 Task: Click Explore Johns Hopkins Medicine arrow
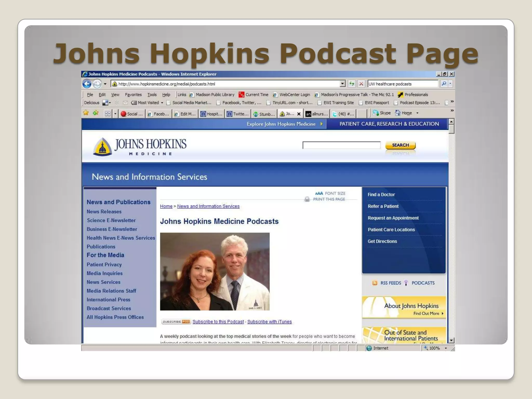pyautogui.click(x=322, y=124)
